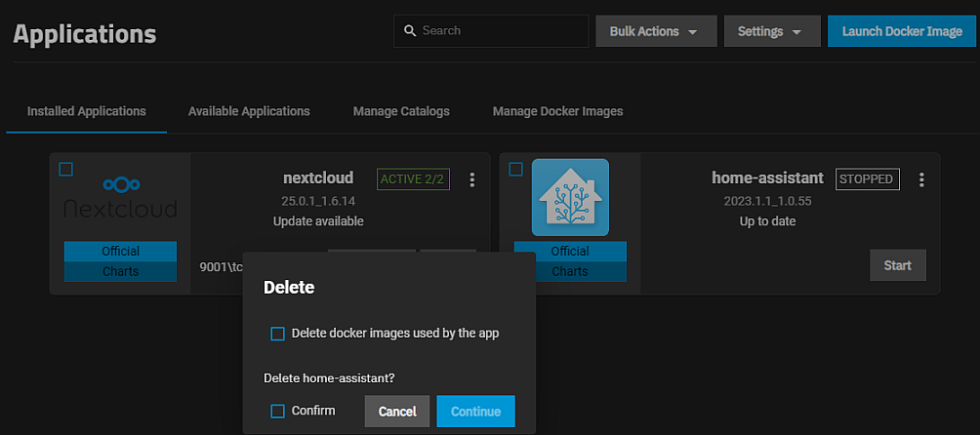Screen dimensions: 980x435
Task: Click the Home Assistant house logo
Action: coord(570,197)
